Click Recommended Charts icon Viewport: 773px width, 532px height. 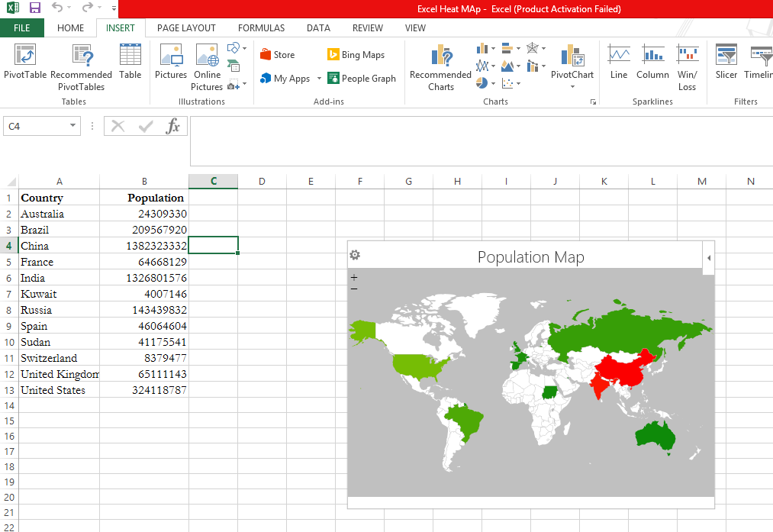point(440,56)
